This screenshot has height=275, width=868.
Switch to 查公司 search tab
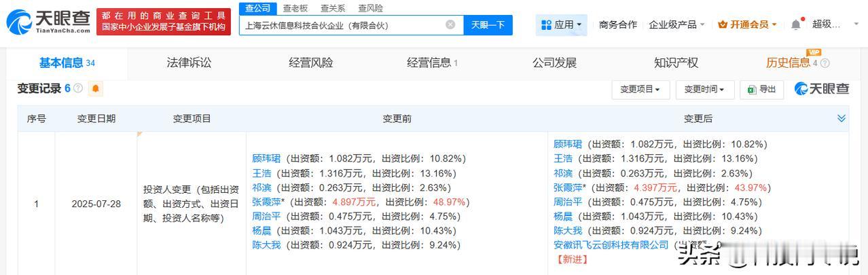point(257,8)
